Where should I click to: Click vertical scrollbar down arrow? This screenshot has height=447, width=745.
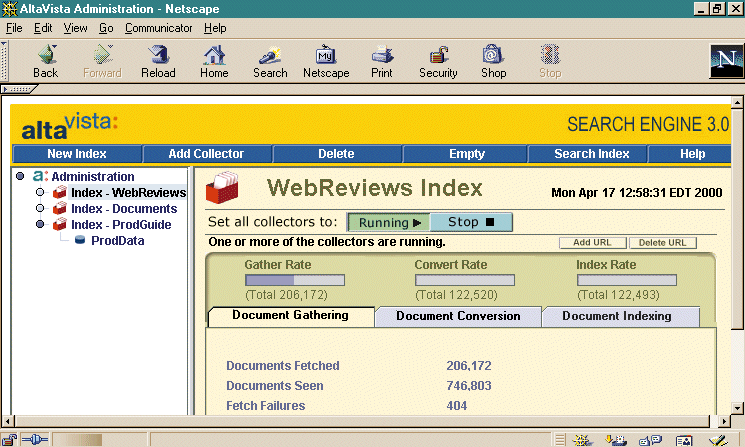(x=737, y=408)
